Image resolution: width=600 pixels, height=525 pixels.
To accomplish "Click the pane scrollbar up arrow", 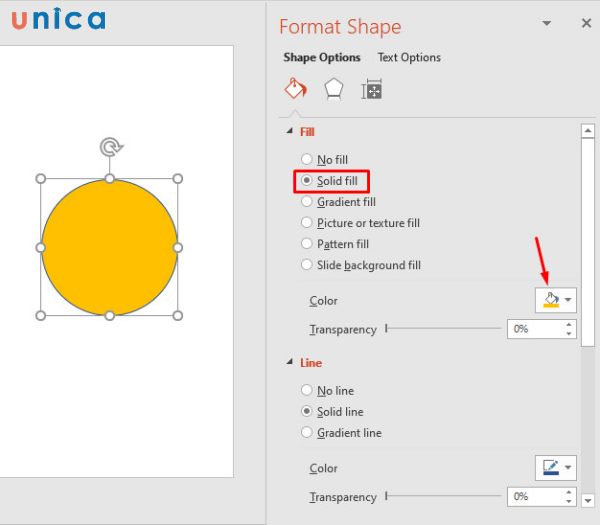I will [x=588, y=131].
